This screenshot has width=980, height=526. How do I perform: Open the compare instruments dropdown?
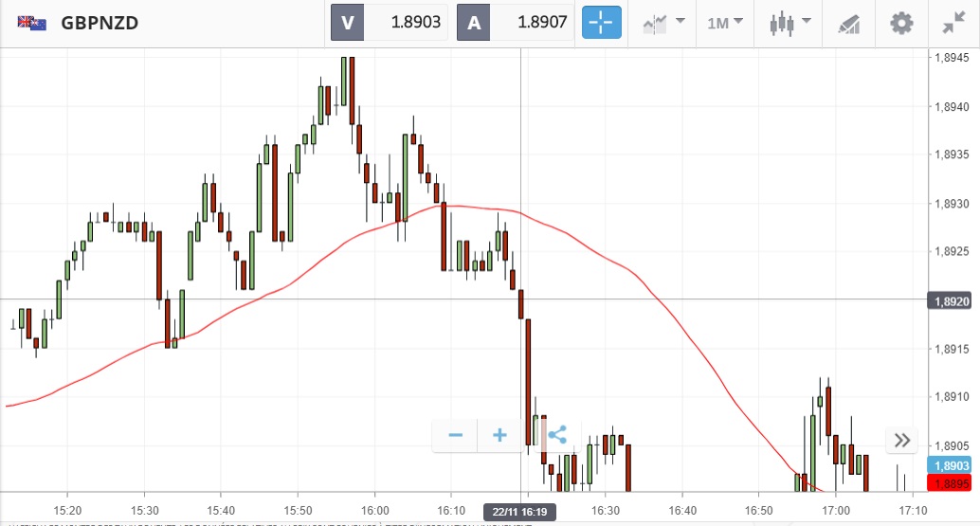coord(663,23)
